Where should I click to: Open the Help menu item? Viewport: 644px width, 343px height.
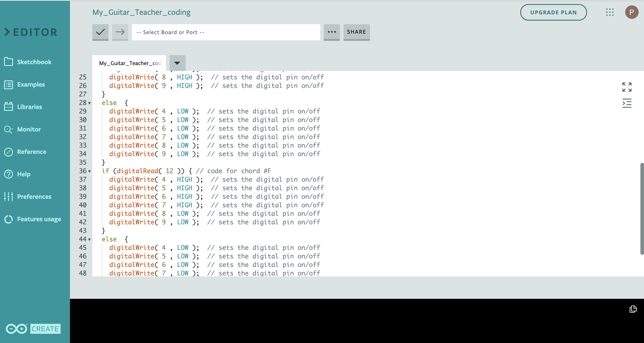coord(23,174)
